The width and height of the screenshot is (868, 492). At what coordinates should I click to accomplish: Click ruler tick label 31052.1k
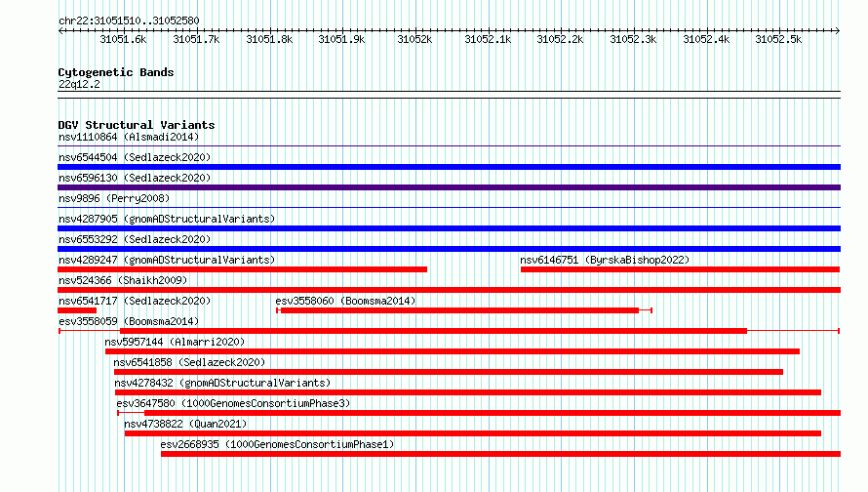pos(488,39)
